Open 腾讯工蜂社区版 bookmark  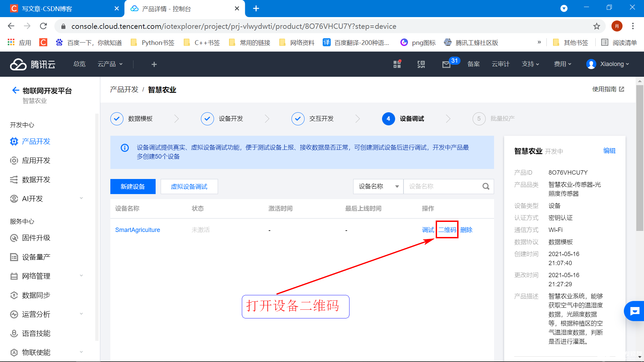[x=471, y=43]
